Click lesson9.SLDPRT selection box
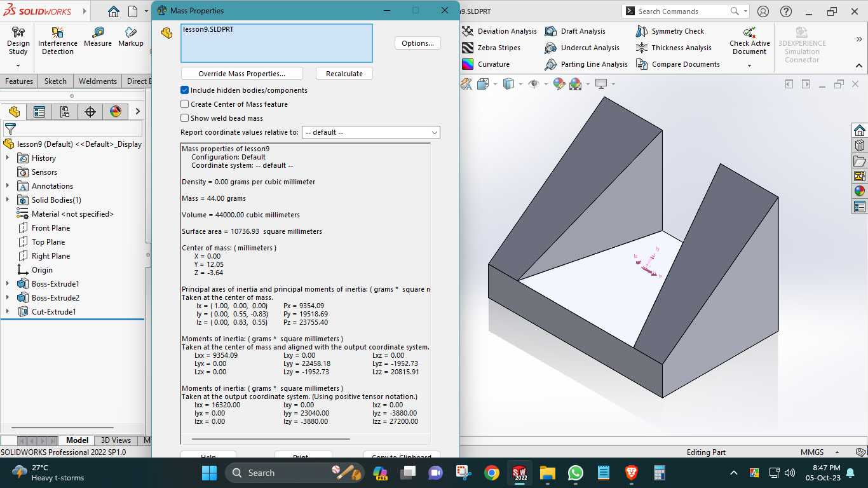The image size is (868, 488). click(x=276, y=43)
